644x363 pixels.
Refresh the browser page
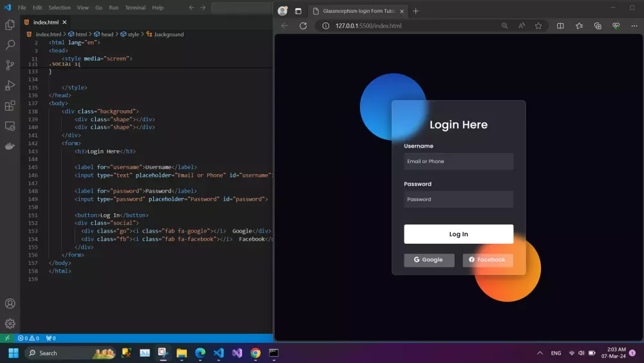(x=303, y=26)
